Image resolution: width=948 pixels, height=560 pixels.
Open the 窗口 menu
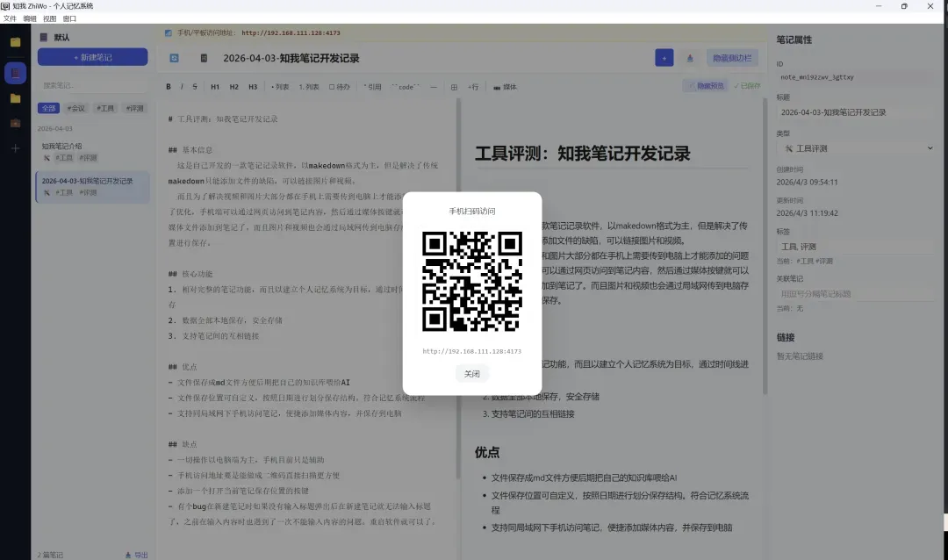coord(69,18)
